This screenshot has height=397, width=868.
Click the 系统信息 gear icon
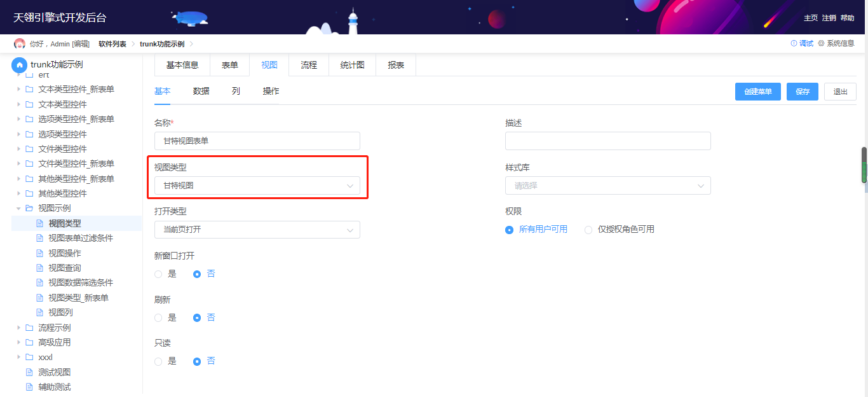coord(821,44)
